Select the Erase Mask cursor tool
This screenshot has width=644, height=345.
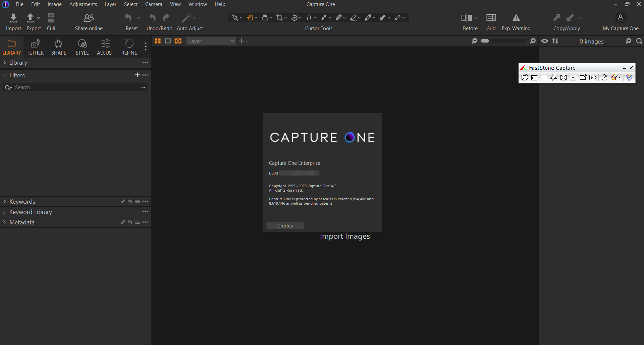tap(354, 18)
